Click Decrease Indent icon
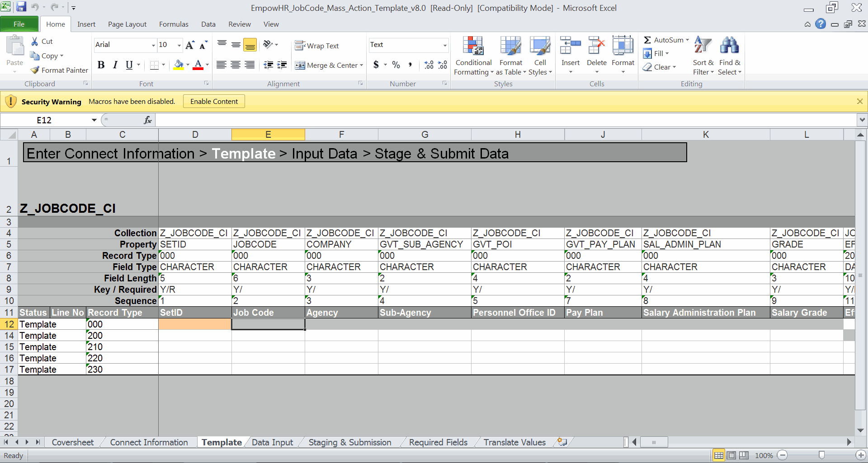This screenshot has height=463, width=868. pyautogui.click(x=268, y=65)
